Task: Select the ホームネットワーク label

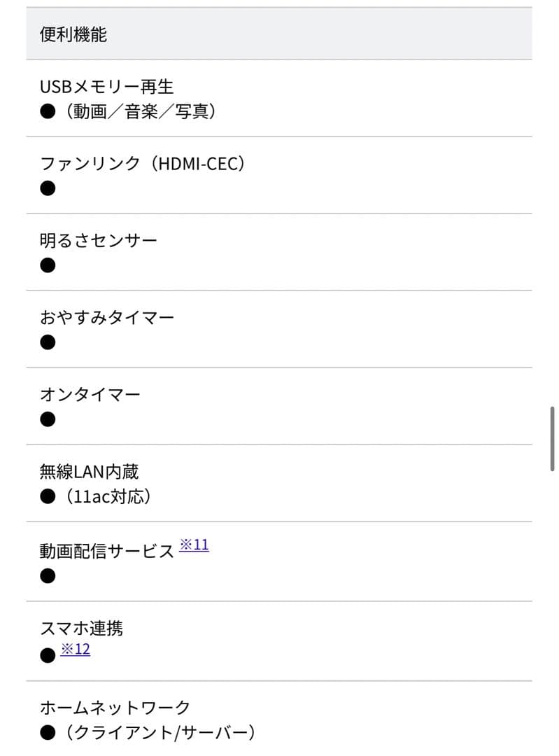Action: pyautogui.click(x=115, y=708)
